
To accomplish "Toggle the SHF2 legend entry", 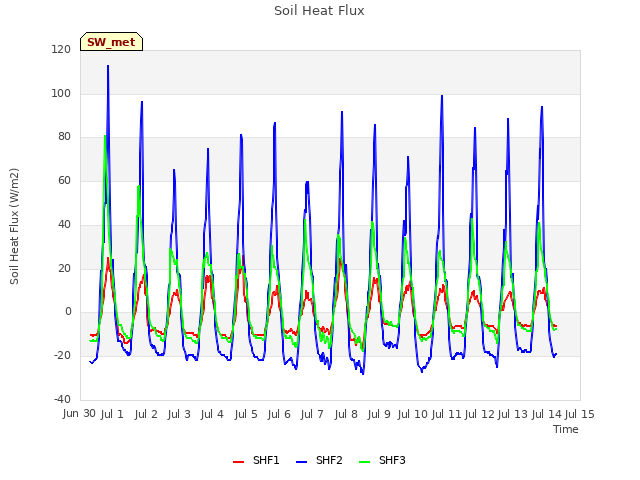I will (319, 461).
